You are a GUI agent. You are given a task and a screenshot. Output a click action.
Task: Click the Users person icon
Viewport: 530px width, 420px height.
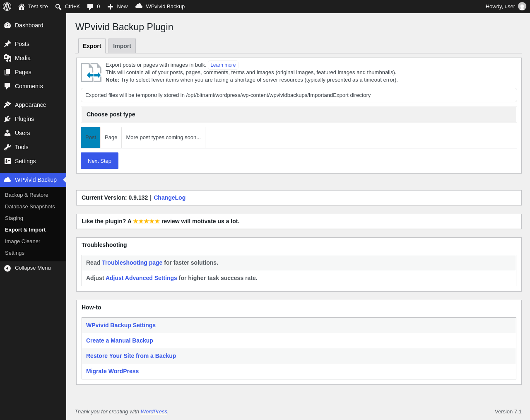click(7, 133)
